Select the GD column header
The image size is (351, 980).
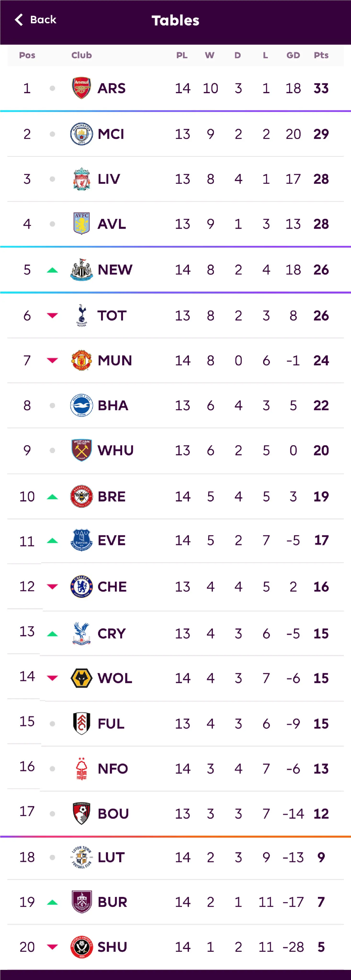pos(293,55)
